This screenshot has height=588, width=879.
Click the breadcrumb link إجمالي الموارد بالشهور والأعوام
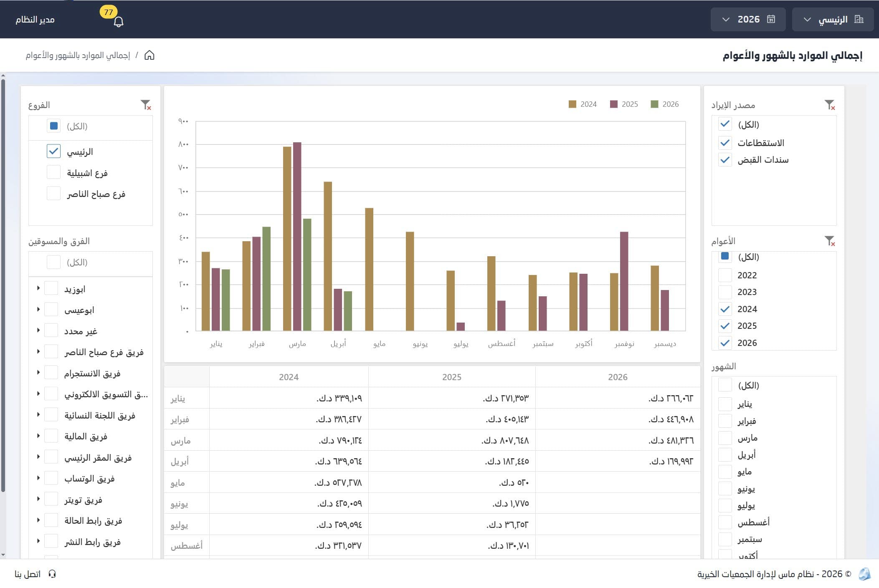pos(78,55)
